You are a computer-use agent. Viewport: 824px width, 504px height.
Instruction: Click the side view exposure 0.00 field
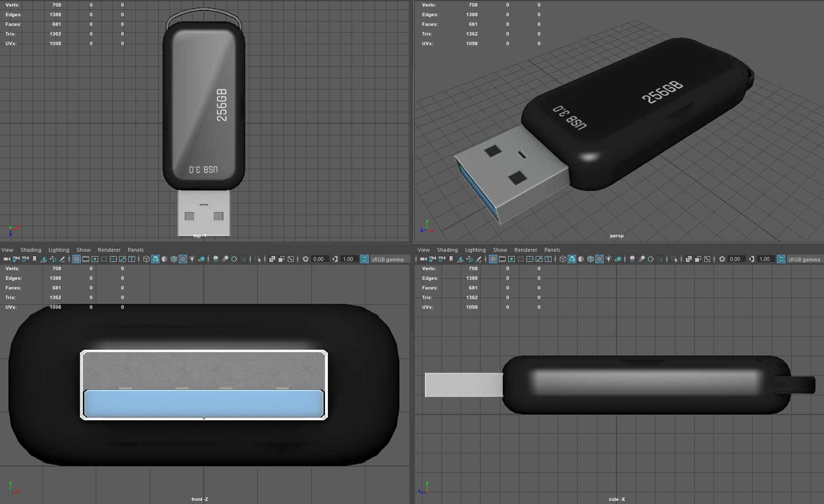pos(736,259)
